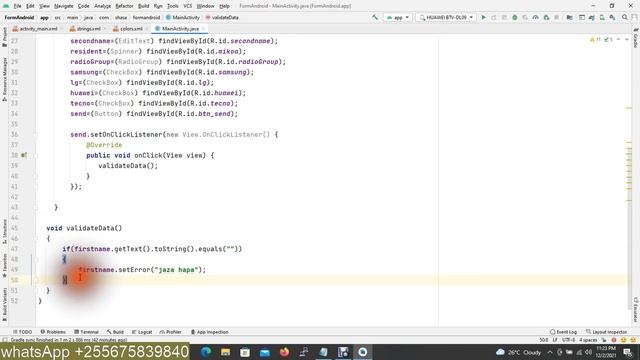Open the app run configuration dropdown
The image size is (640, 360).
pos(398,18)
